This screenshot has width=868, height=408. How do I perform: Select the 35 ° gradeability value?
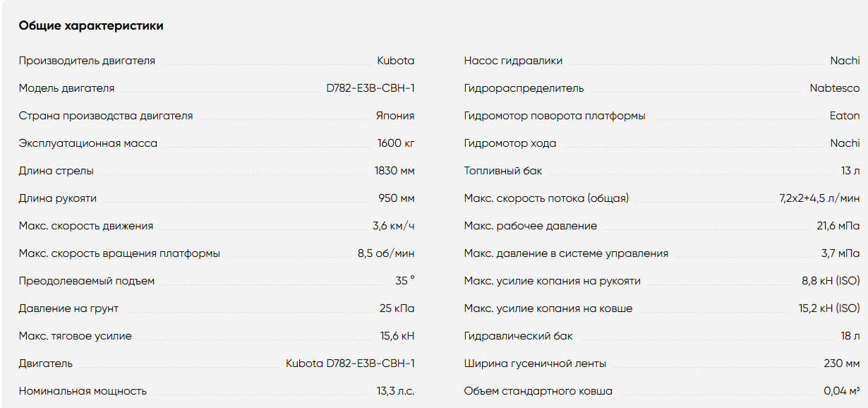pyautogui.click(x=405, y=281)
